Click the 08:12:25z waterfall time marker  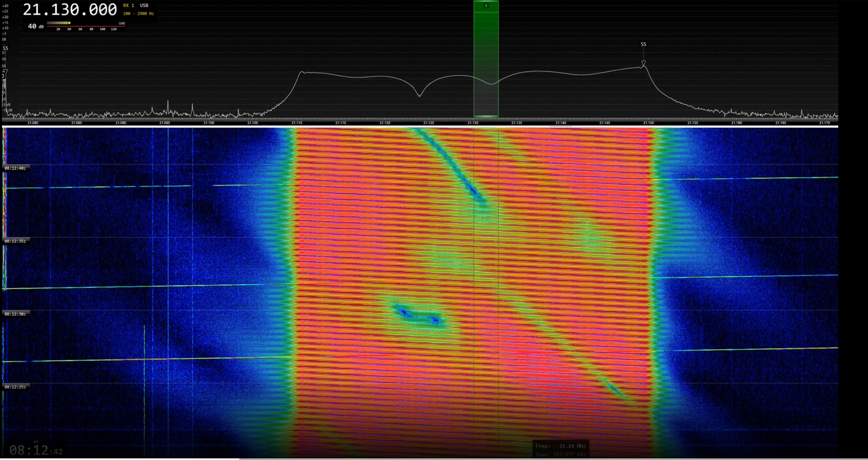(x=15, y=387)
